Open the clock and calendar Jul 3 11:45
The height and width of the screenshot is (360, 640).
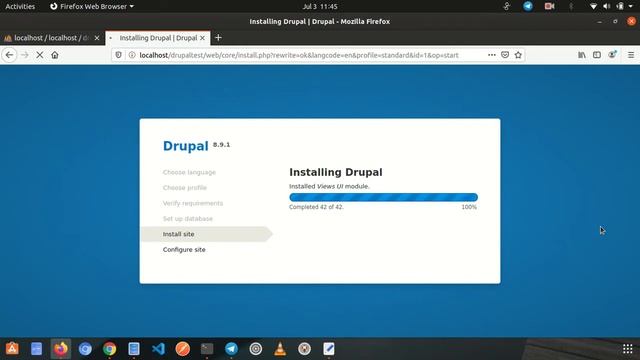pos(320,7)
